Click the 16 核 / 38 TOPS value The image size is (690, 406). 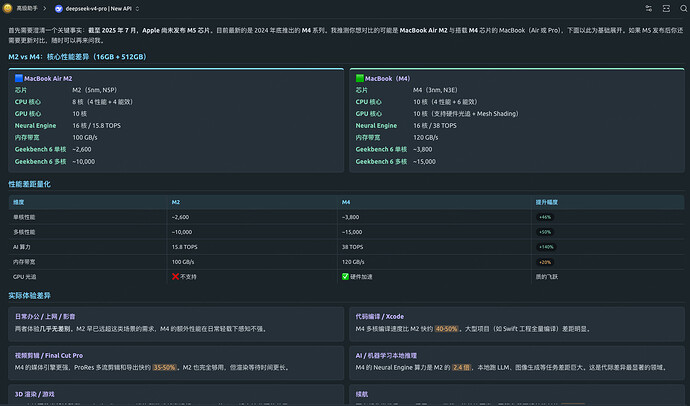point(435,126)
